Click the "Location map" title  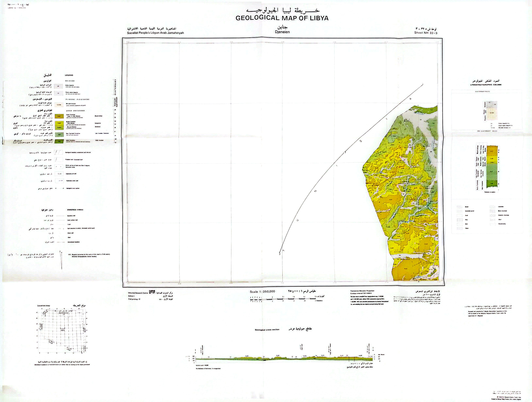44,306
